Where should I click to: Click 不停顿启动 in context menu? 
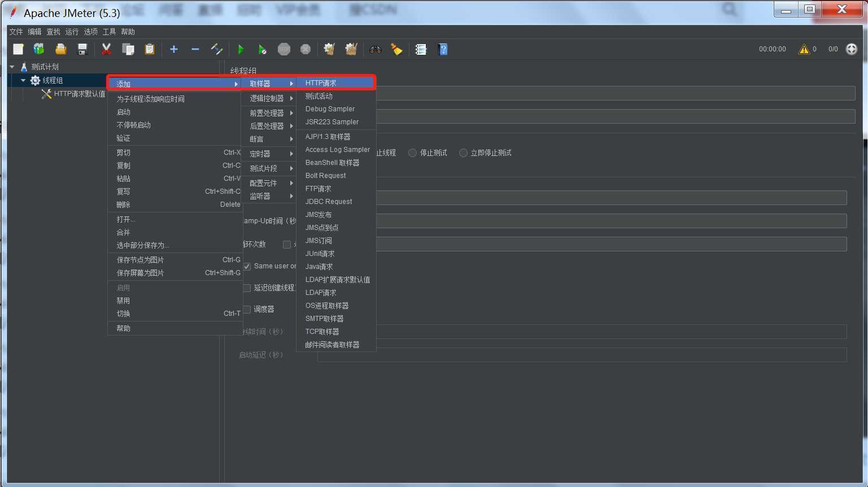(175, 125)
